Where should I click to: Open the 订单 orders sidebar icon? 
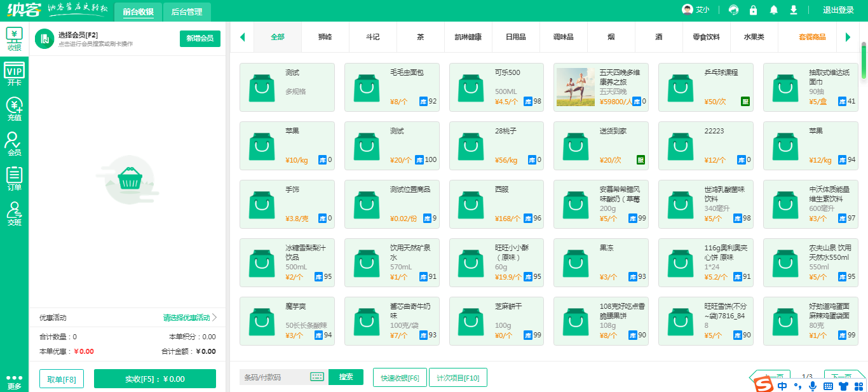14,179
